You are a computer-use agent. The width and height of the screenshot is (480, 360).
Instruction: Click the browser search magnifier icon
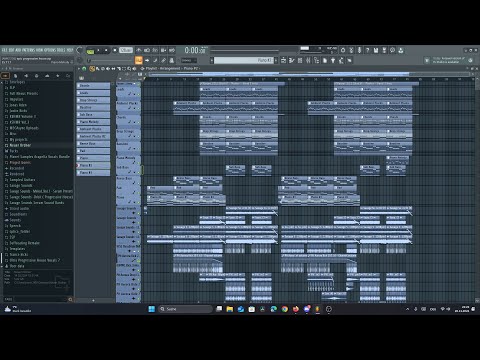[x=70, y=299]
